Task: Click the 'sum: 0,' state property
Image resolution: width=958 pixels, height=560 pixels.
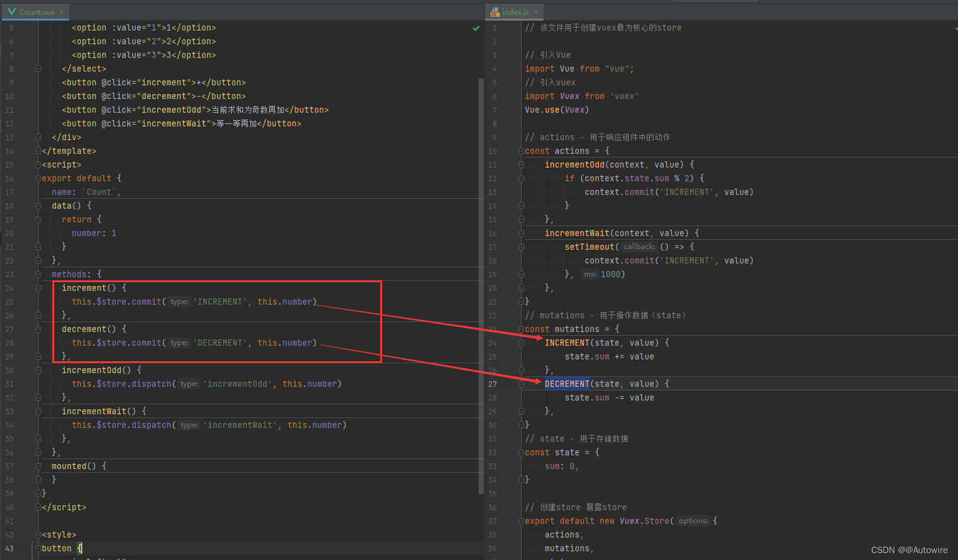Action: tap(562, 466)
